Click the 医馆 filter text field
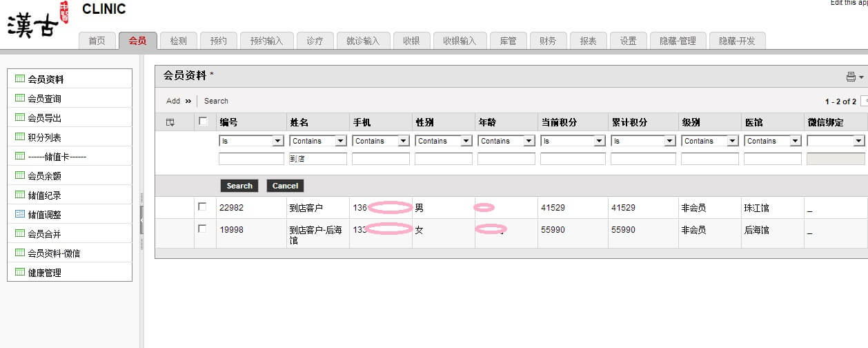The width and height of the screenshot is (868, 348). tap(773, 159)
